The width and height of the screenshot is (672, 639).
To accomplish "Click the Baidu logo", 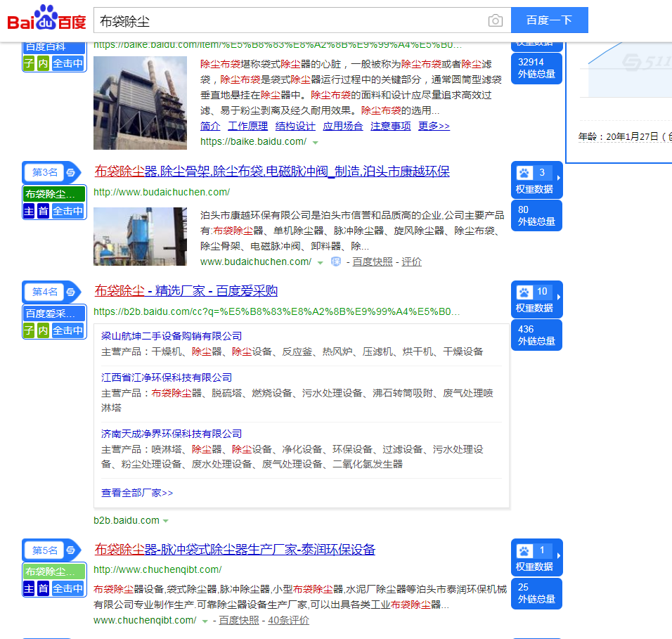I will 46,18.
